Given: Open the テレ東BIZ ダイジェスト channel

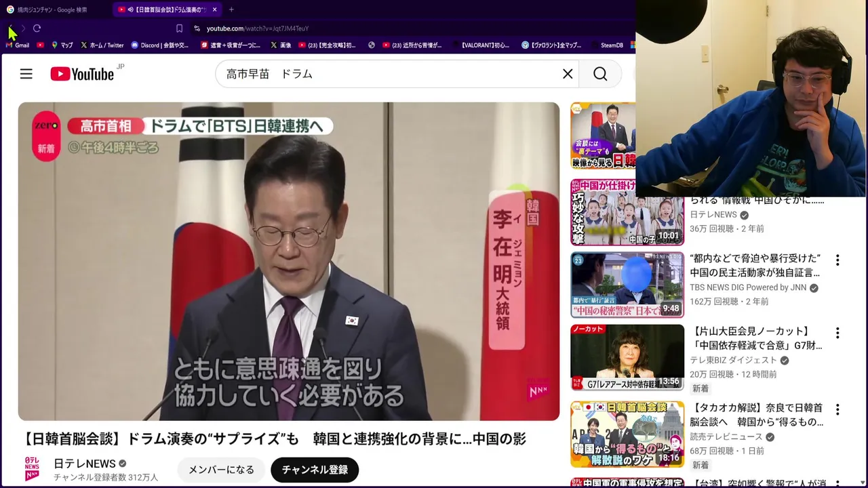Looking at the screenshot, I should (733, 360).
